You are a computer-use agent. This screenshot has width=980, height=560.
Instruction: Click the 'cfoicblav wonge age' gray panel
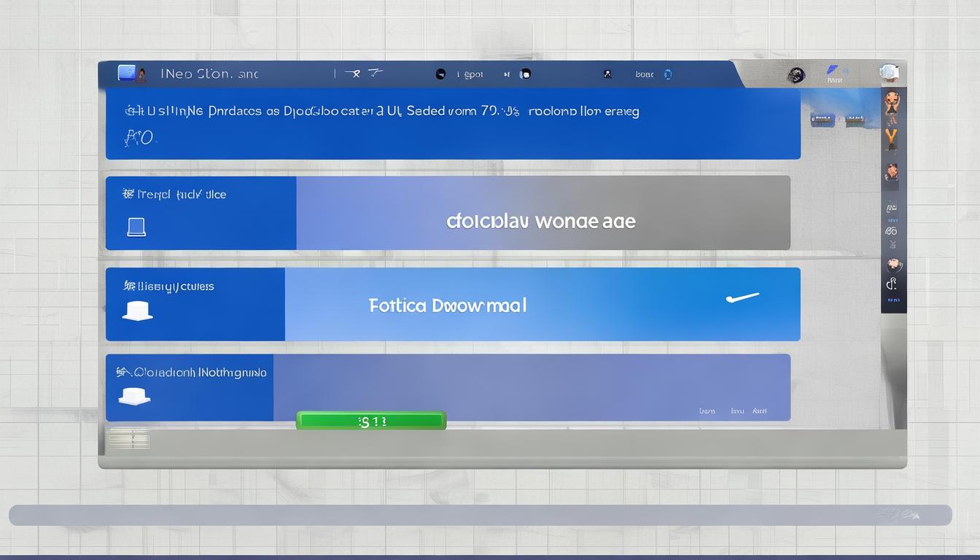pyautogui.click(x=540, y=221)
